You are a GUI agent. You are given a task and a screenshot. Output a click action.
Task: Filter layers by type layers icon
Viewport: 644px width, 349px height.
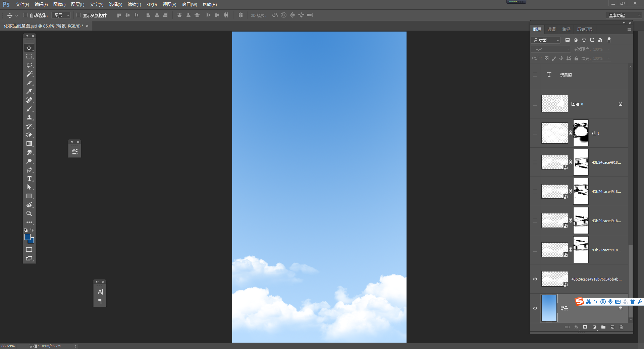coord(584,40)
